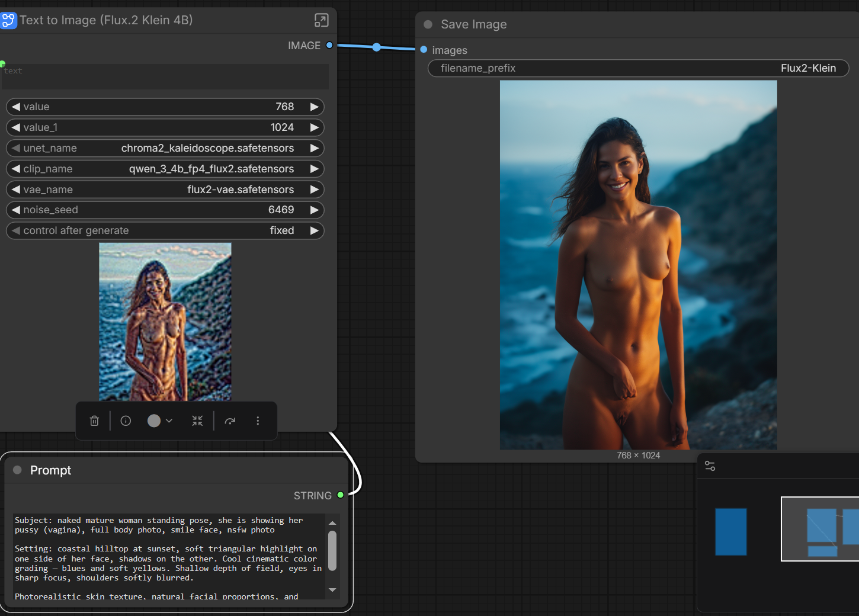Select previous clip_name with left arrow

coord(16,169)
